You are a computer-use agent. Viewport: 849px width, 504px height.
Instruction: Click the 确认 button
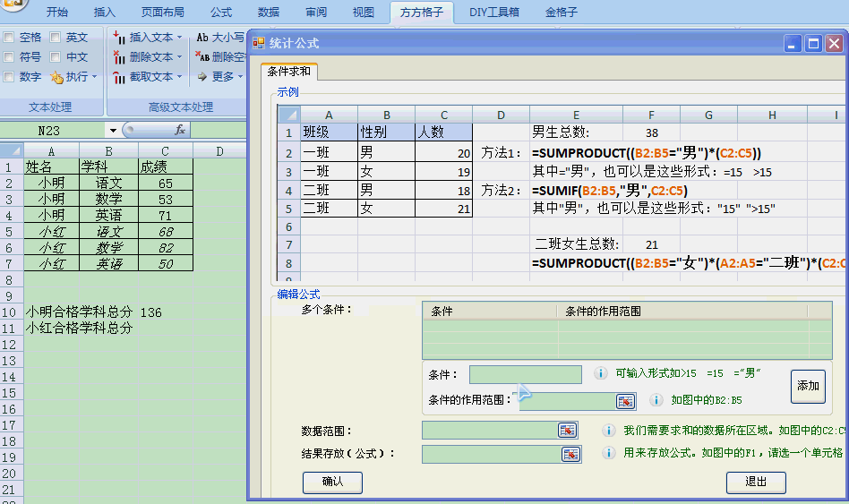point(332,482)
